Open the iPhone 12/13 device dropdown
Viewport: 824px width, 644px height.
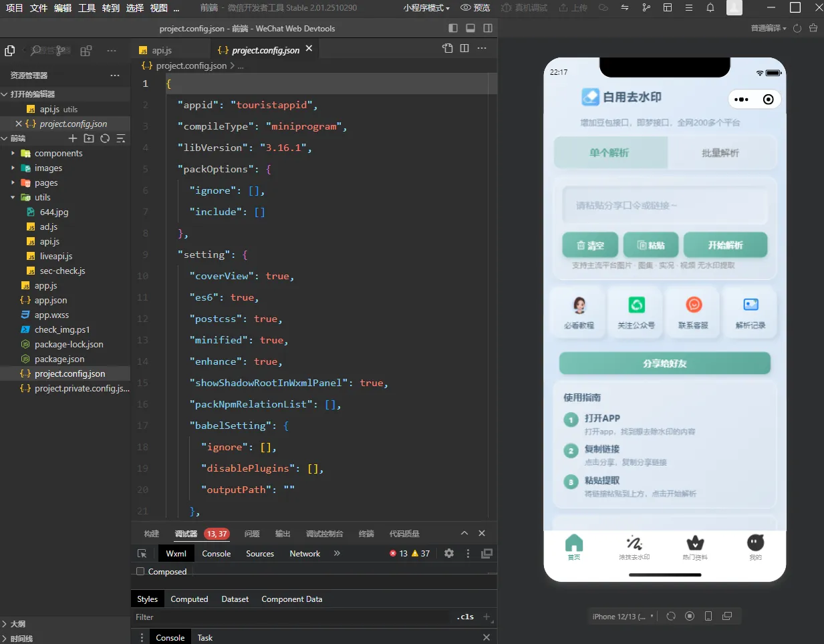coord(623,616)
